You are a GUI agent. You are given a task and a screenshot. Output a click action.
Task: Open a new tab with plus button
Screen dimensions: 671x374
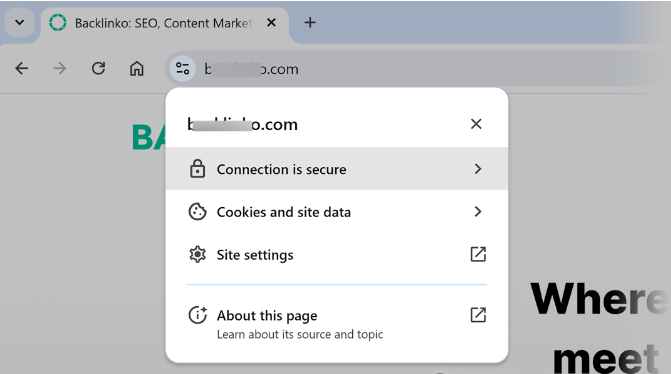coord(310,23)
